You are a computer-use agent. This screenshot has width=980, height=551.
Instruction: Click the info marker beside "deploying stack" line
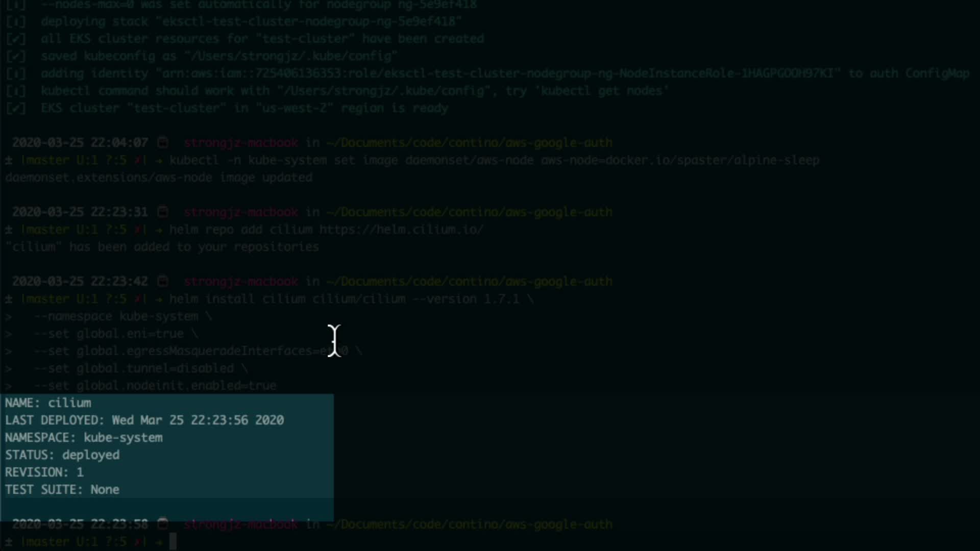15,21
